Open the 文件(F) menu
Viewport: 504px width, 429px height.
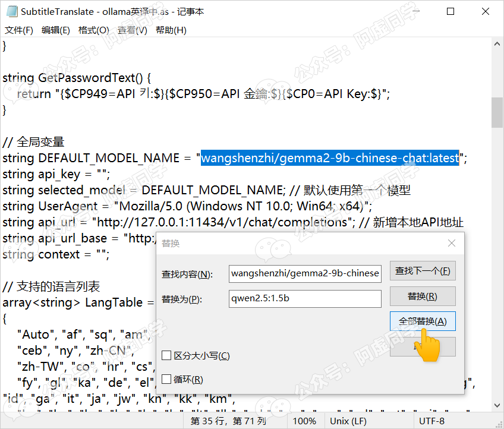click(x=19, y=30)
